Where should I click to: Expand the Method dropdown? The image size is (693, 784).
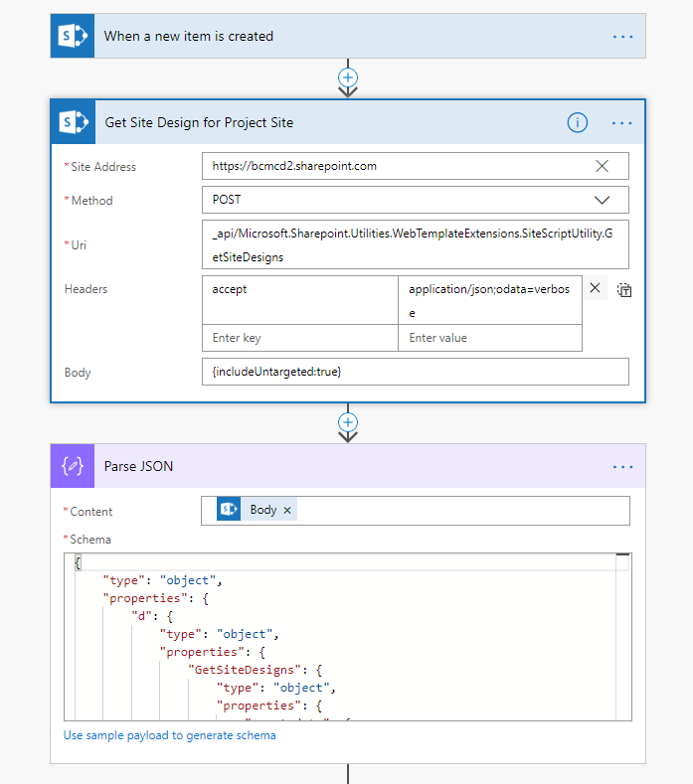(x=602, y=200)
